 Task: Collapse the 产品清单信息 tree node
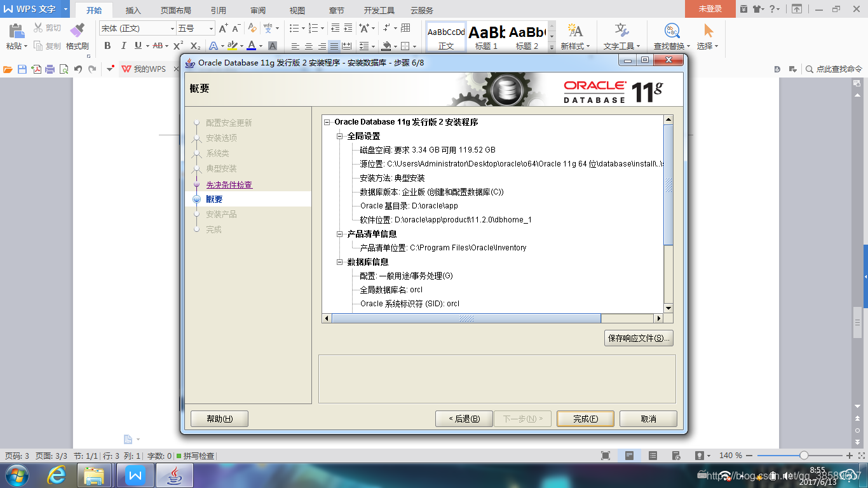click(x=340, y=234)
